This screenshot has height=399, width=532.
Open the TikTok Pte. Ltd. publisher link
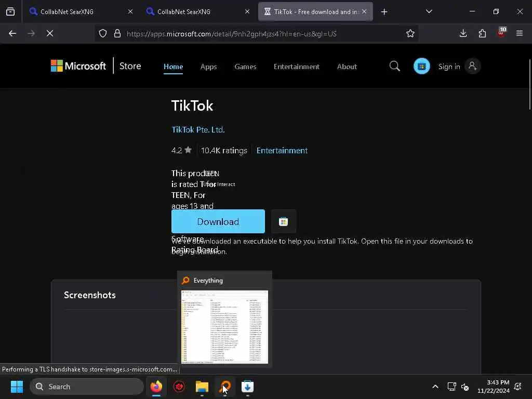coord(198,129)
